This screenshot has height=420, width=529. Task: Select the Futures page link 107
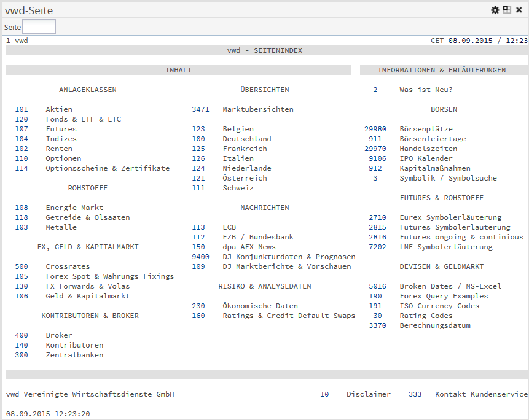22,129
